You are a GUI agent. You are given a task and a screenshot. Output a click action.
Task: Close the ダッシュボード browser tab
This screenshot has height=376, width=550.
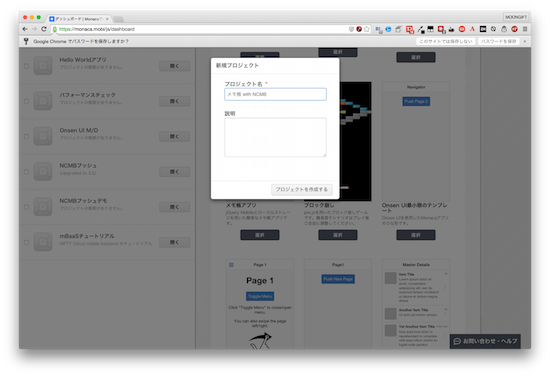[107, 19]
